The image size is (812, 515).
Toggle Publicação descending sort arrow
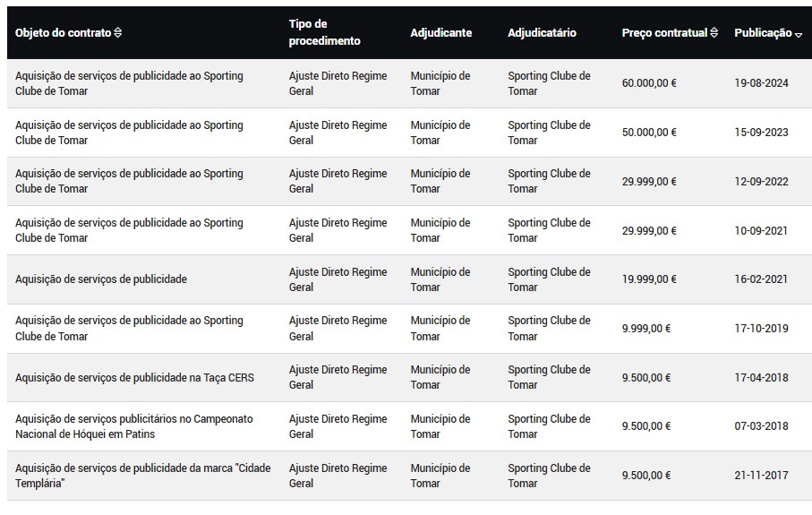[x=798, y=35]
